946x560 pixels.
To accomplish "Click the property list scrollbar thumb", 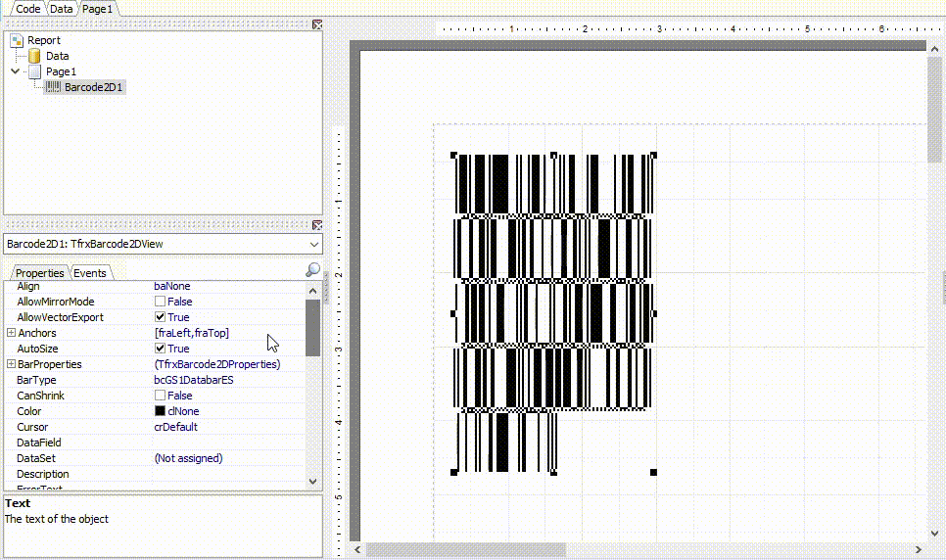I will 312,328.
